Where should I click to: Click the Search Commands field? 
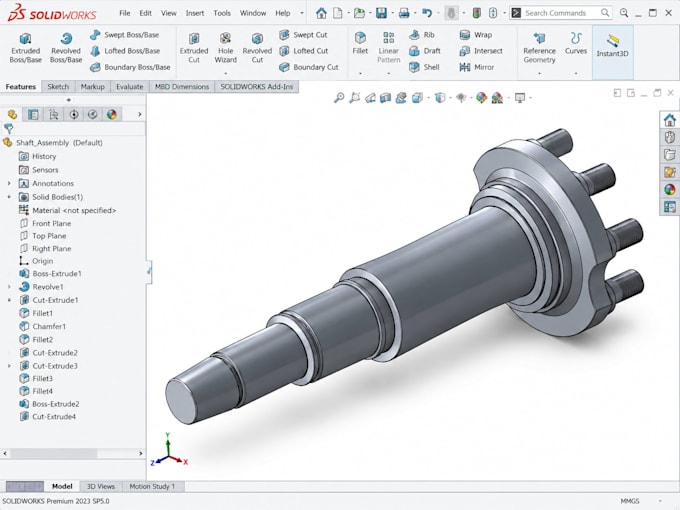[x=561, y=13]
